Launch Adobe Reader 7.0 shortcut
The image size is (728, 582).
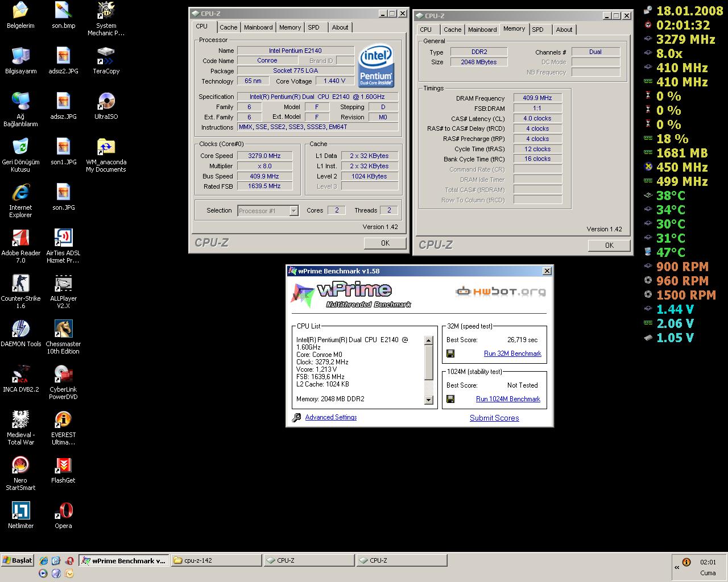click(x=20, y=246)
